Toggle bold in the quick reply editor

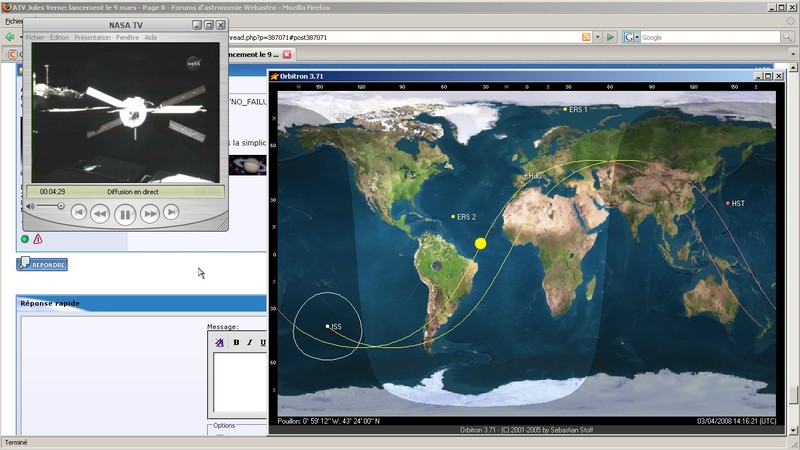click(x=236, y=342)
